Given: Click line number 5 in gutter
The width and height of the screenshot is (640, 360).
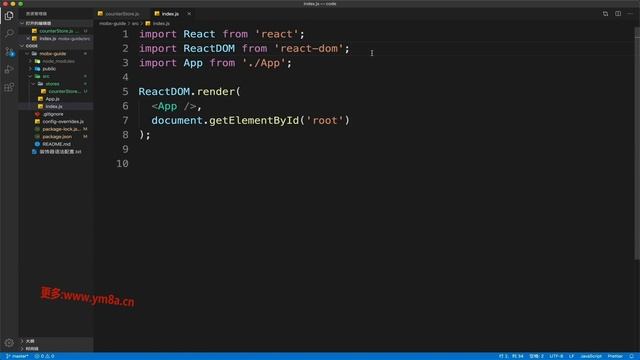Looking at the screenshot, I should [125, 92].
